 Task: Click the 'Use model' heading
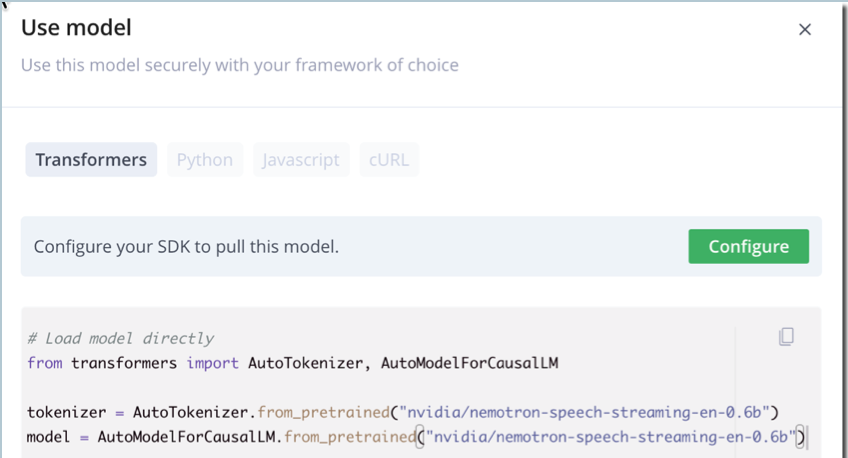[76, 28]
